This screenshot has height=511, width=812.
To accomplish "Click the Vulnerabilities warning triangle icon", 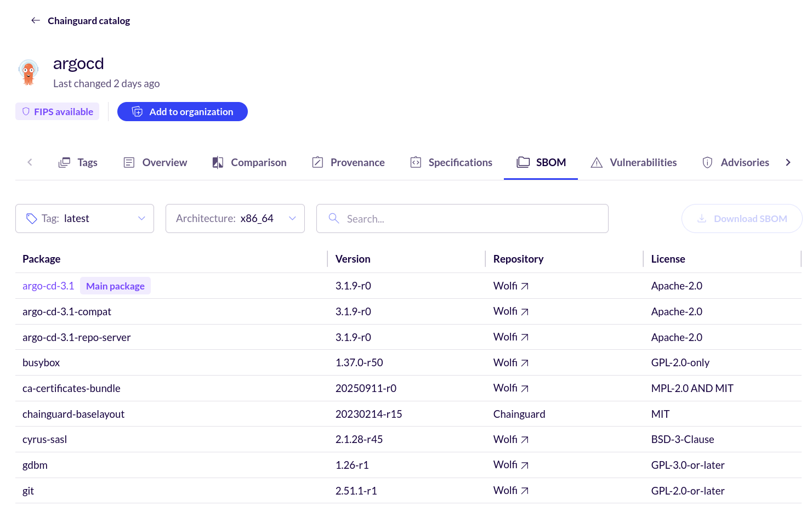I will (x=596, y=162).
